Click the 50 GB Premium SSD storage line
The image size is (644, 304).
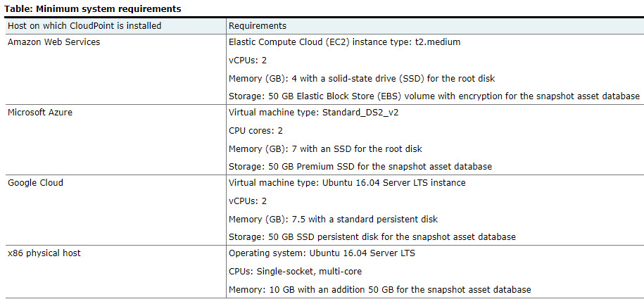click(x=360, y=167)
